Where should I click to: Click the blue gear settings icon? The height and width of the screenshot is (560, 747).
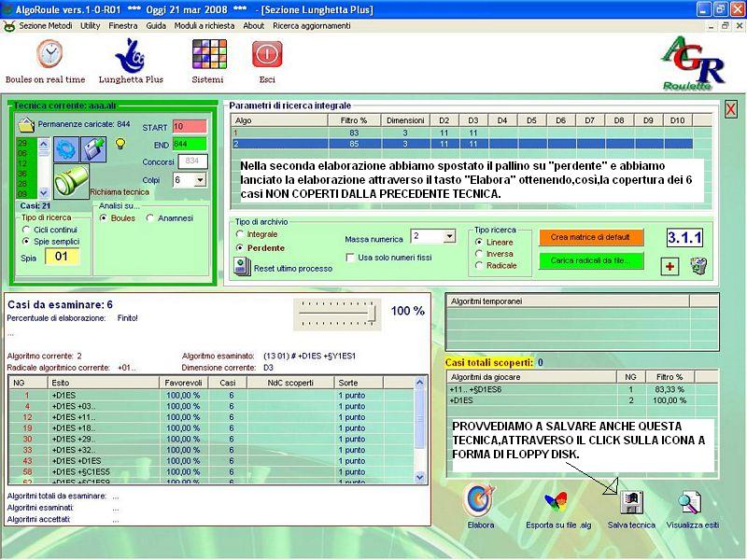pos(65,149)
